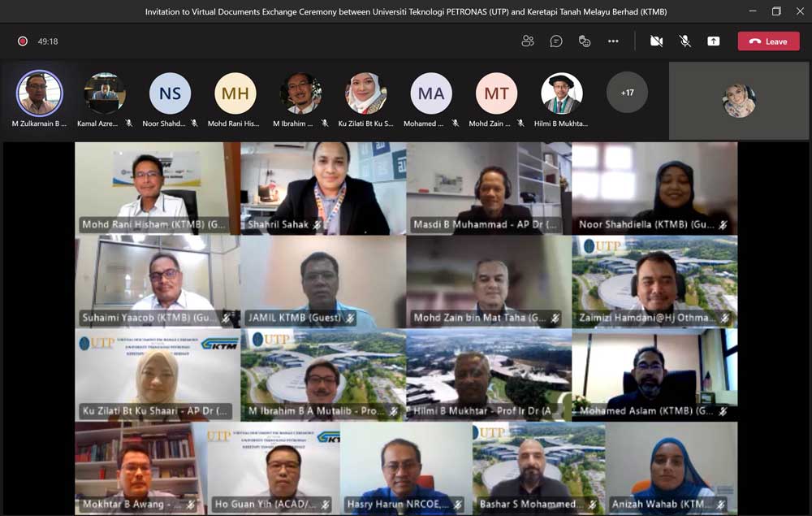Image resolution: width=812 pixels, height=516 pixels.
Task: Click muted mic icon beside Mohamed avatar
Action: tap(456, 124)
